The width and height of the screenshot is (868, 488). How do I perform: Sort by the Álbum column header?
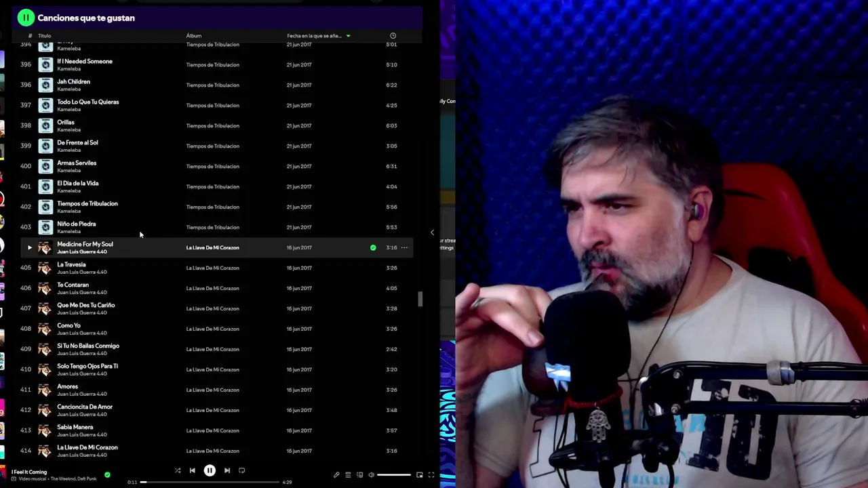click(194, 35)
